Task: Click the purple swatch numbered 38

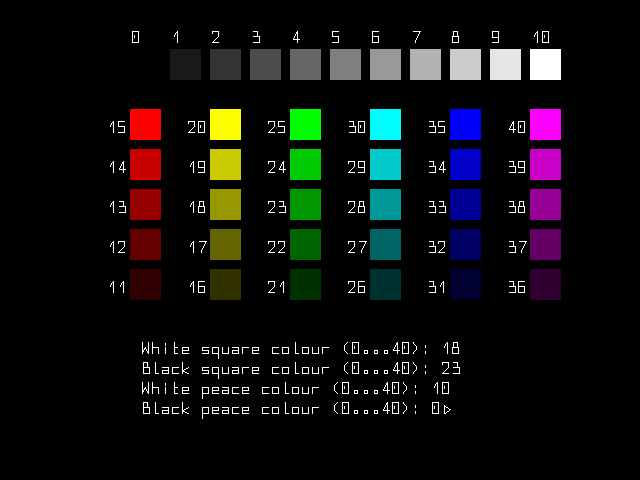Action: (545, 205)
